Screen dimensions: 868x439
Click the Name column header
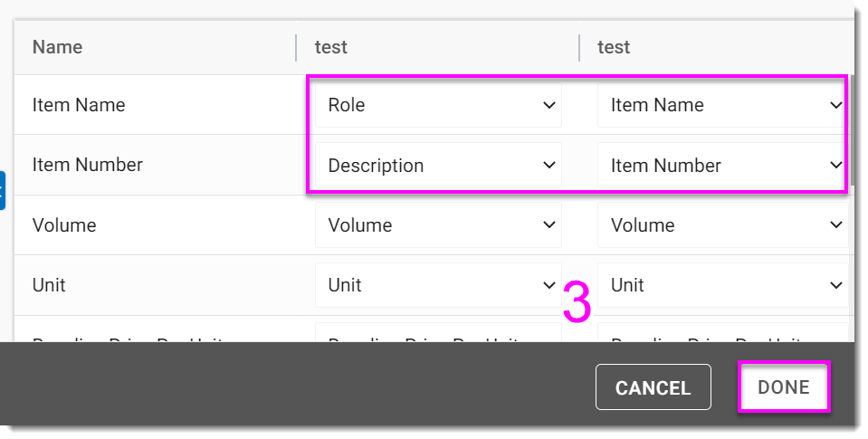[x=58, y=47]
